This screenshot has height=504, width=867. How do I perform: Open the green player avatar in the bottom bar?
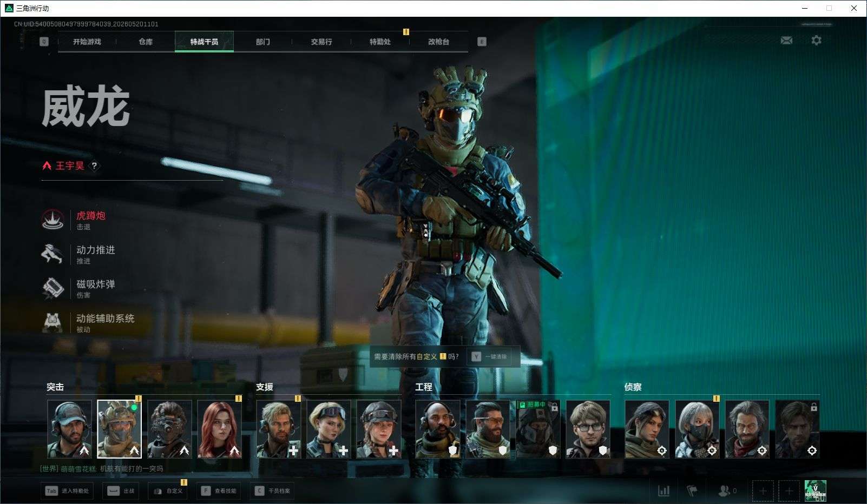click(x=815, y=491)
